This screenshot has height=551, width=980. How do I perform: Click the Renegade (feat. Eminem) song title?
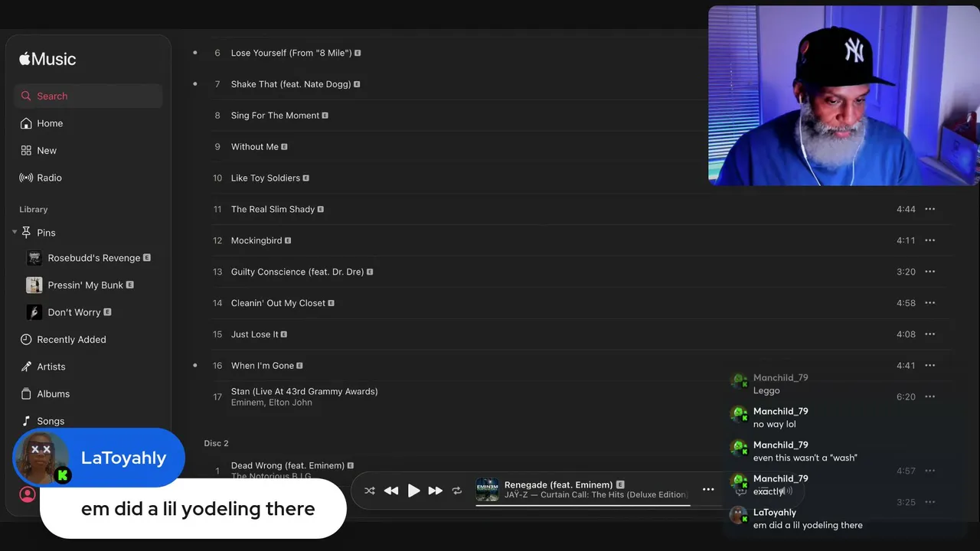[x=558, y=484]
